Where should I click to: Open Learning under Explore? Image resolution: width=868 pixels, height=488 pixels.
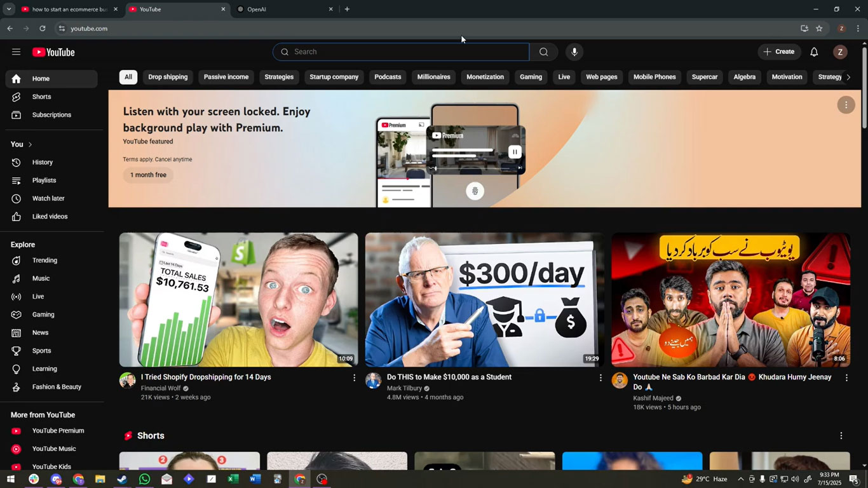(51, 369)
